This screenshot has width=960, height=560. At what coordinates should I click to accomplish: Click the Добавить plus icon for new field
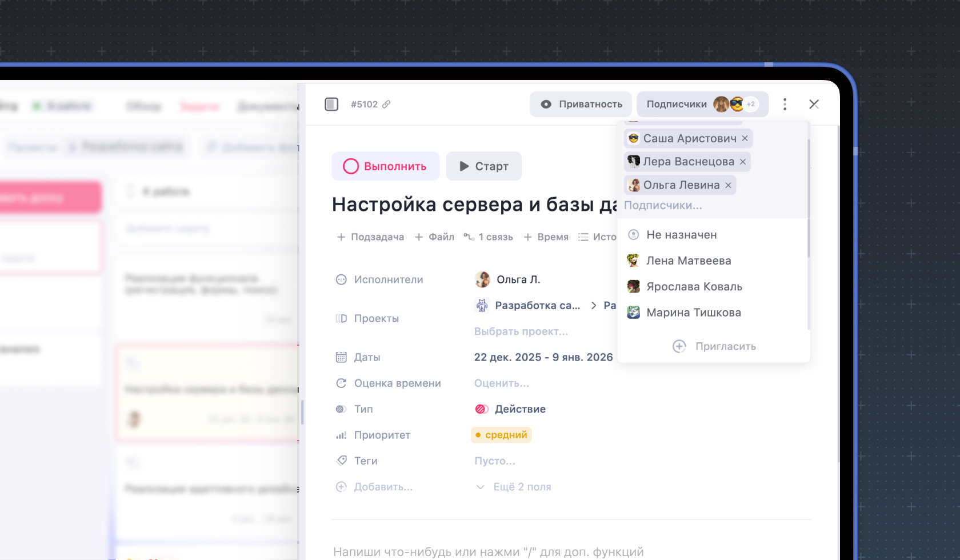[x=341, y=486]
